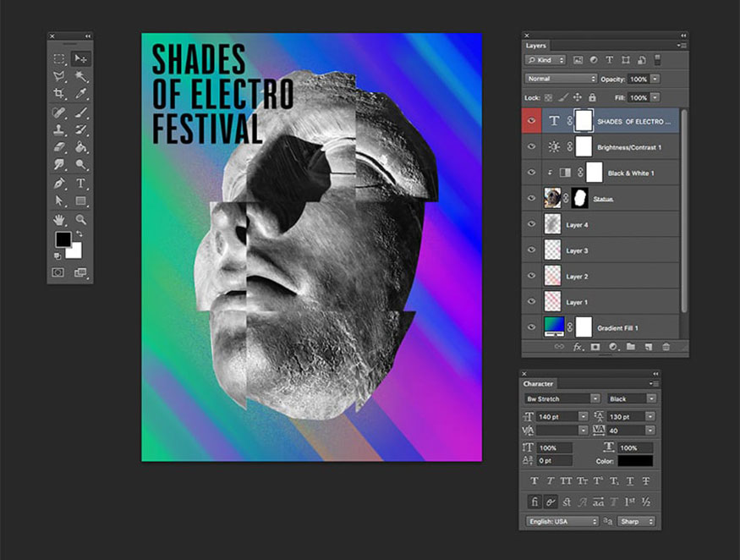Viewport: 740px width, 560px height.
Task: Select the Magic Wand tool
Action: pyautogui.click(x=80, y=76)
